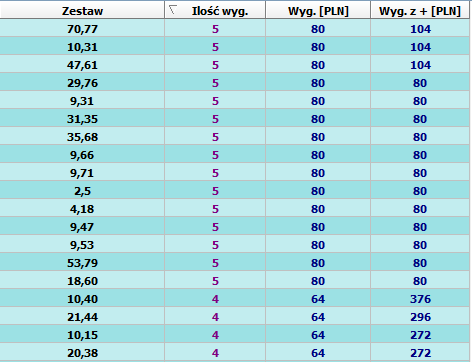
Task: Click the sort arrow in Ilość wyg. header
Action: point(172,10)
